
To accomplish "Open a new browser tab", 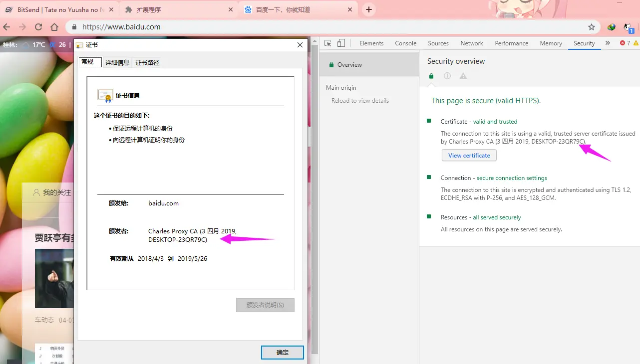I will tap(369, 9).
